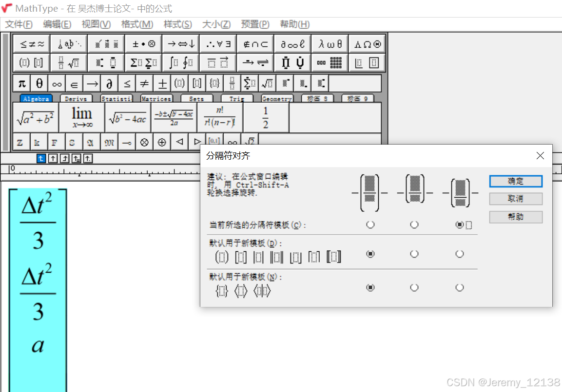This screenshot has height=392, width=562.
Task: Open the uppercase Greek letters palette
Action: 368,44
